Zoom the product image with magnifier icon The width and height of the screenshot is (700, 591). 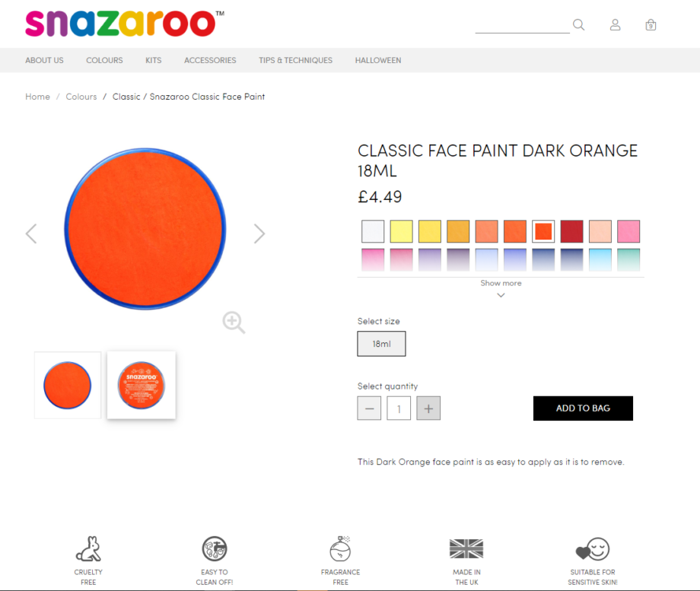pyautogui.click(x=234, y=323)
